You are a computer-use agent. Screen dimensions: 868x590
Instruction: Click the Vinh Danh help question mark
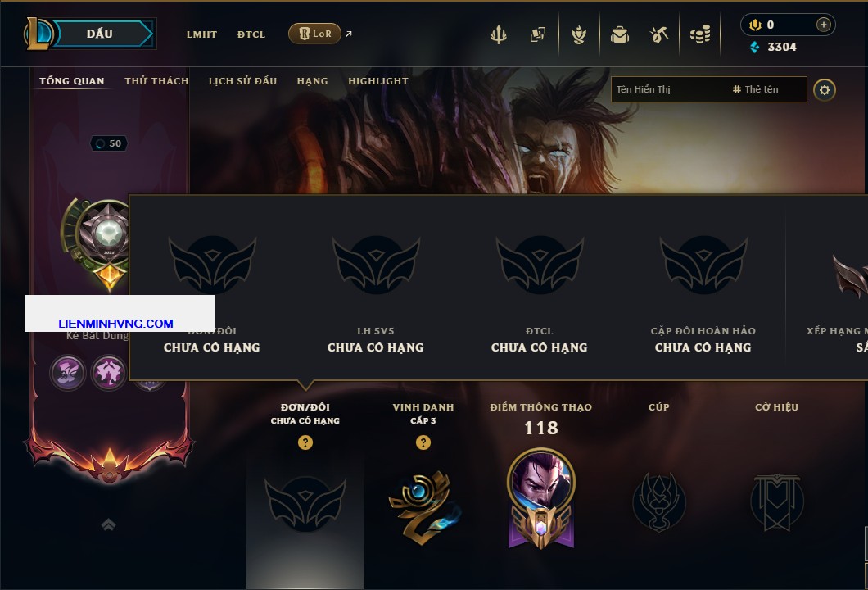tap(423, 442)
